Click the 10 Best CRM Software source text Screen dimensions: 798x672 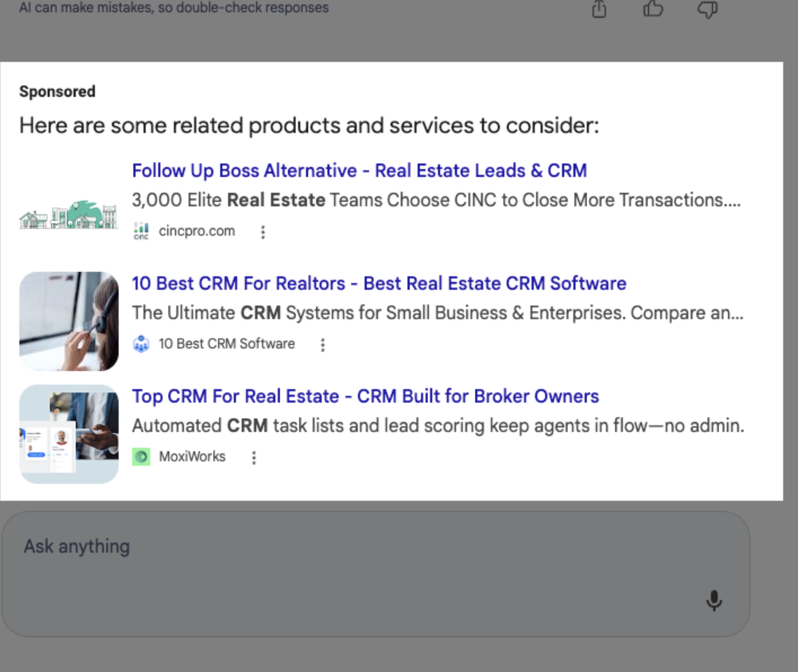point(227,343)
